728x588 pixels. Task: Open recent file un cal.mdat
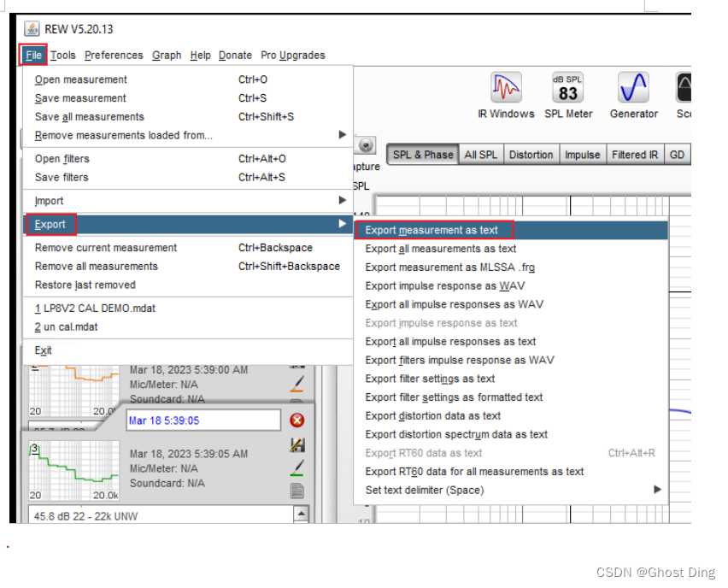188,327
